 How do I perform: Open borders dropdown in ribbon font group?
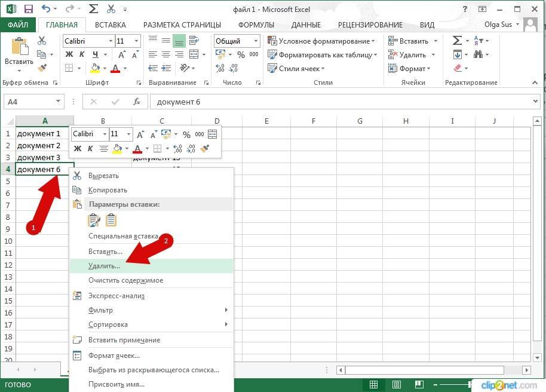tap(79, 68)
